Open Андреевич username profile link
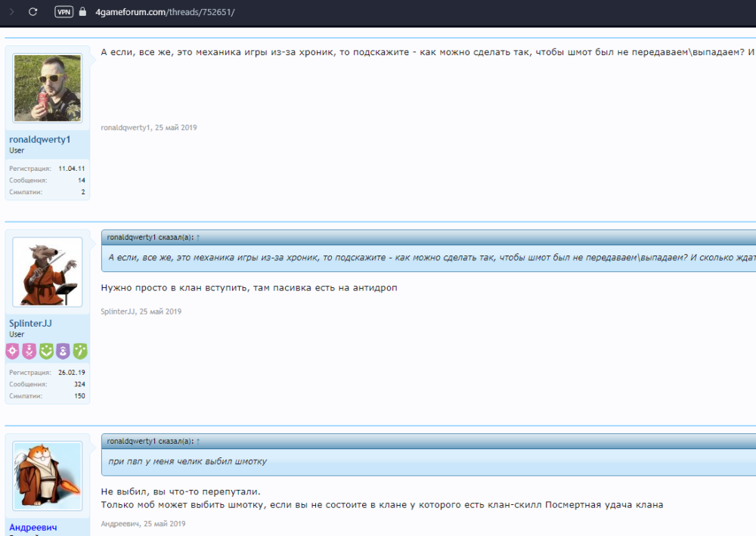The width and height of the screenshot is (756, 536). (33, 527)
